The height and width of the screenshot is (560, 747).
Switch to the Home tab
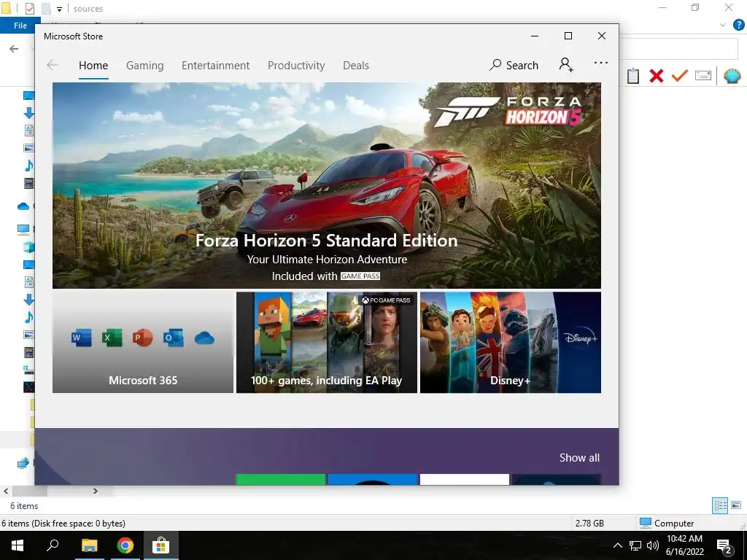(x=93, y=66)
